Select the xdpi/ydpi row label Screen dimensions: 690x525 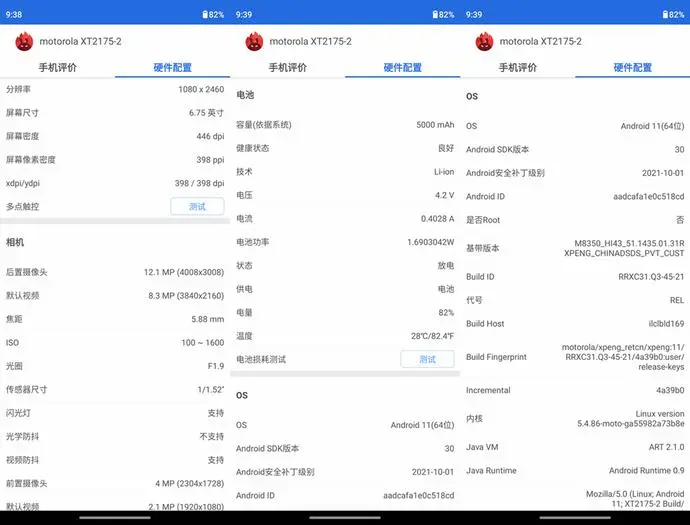tap(23, 183)
